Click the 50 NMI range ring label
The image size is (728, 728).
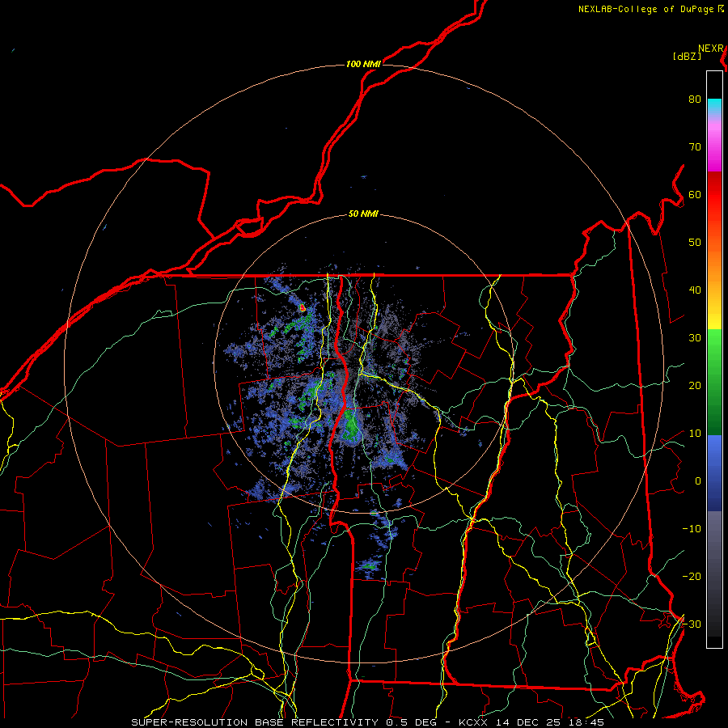click(363, 214)
